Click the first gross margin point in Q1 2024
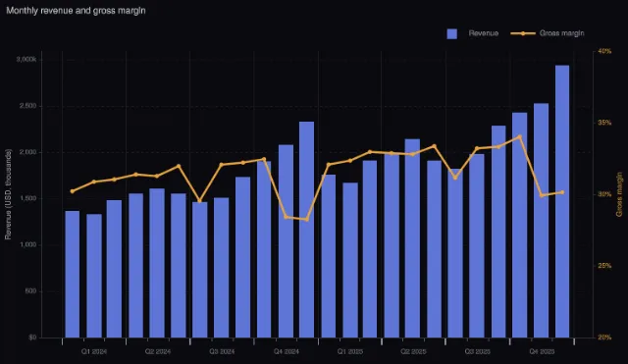The height and width of the screenshot is (364, 628). 72,191
